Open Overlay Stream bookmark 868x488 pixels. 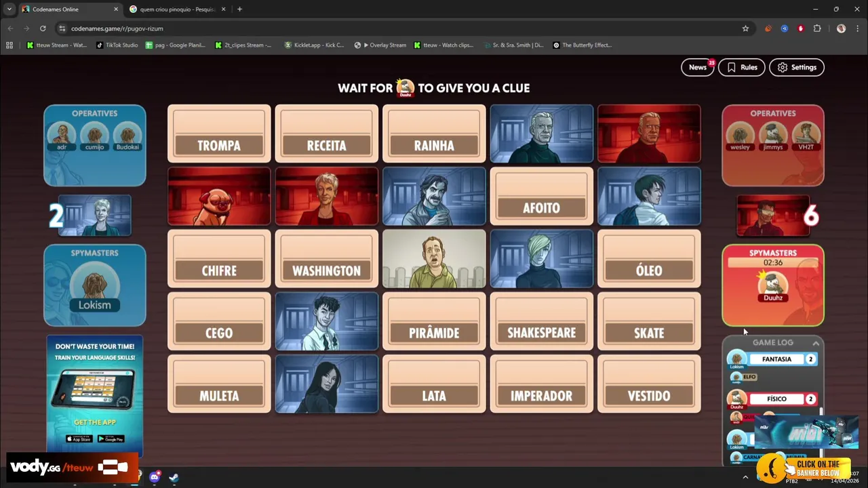coord(380,45)
